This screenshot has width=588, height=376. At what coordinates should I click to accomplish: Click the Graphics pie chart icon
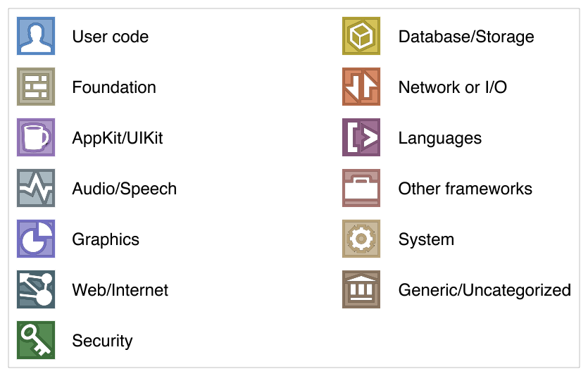(x=36, y=239)
